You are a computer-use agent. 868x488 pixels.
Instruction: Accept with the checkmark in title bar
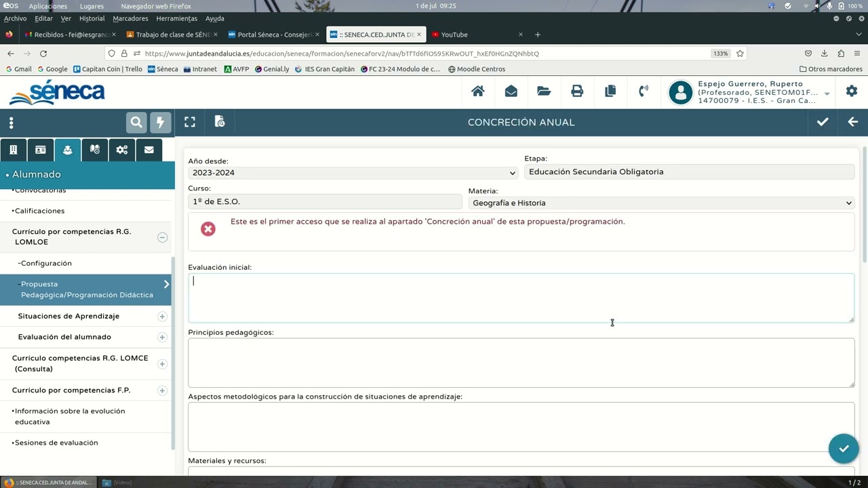click(x=823, y=122)
